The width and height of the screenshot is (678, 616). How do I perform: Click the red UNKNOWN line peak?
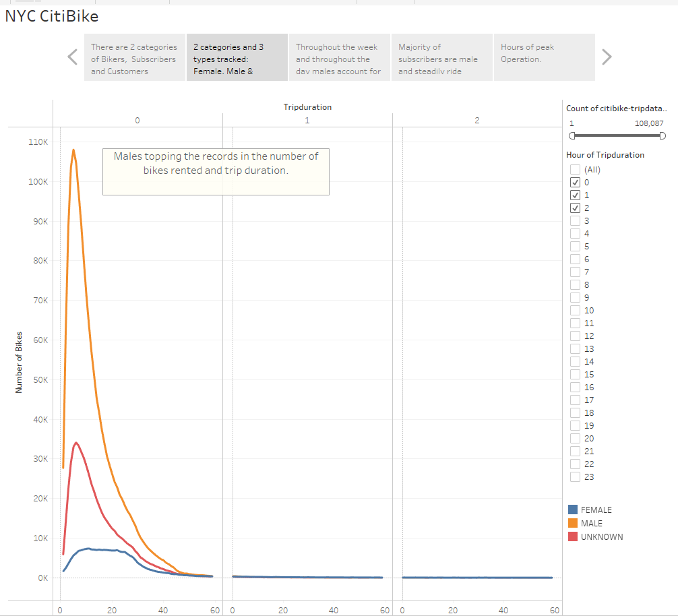[x=76, y=443]
